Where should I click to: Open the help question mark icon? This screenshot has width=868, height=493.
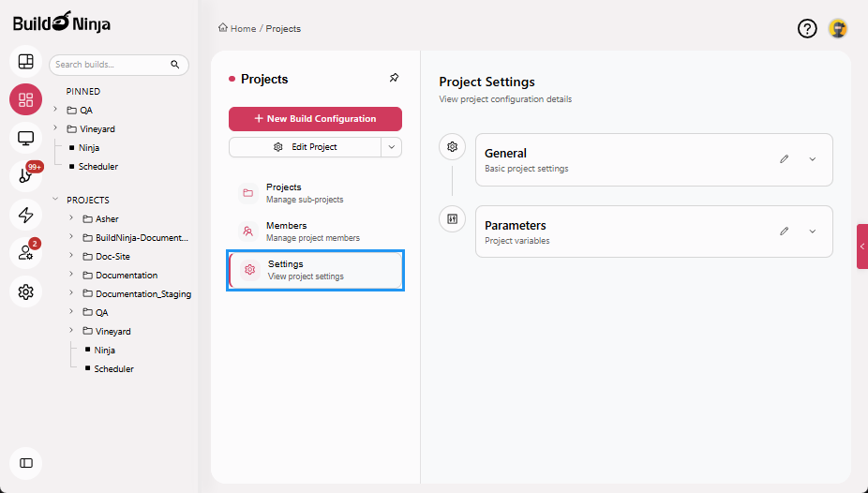(x=807, y=28)
